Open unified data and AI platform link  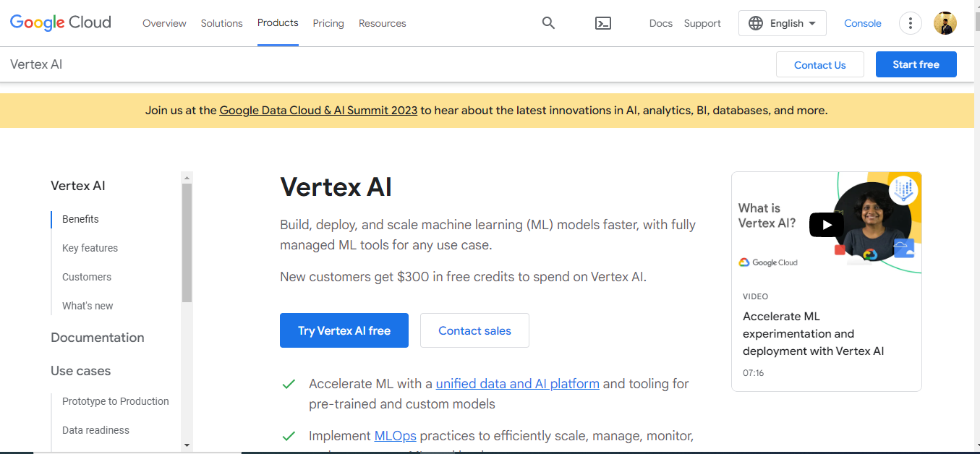click(518, 384)
